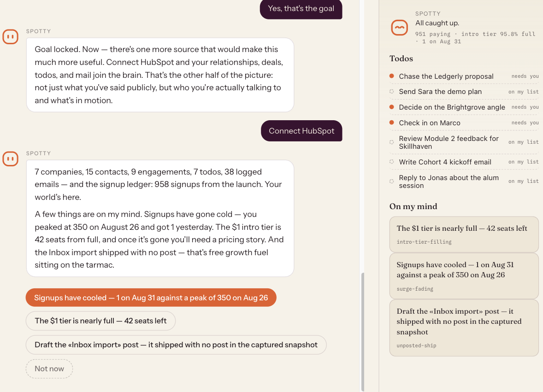Click the dashed circle next to Send Sara the demo plan
The width and height of the screenshot is (543, 392).
click(x=392, y=92)
